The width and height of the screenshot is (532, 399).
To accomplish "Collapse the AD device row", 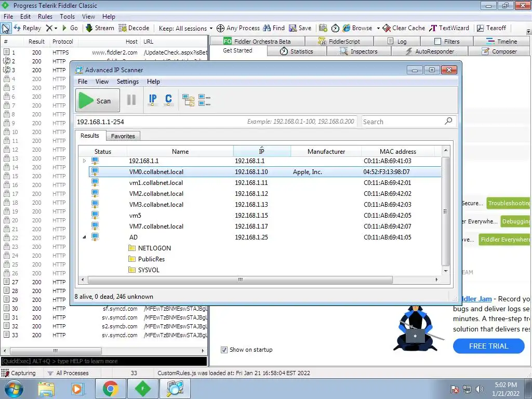I will (x=85, y=237).
